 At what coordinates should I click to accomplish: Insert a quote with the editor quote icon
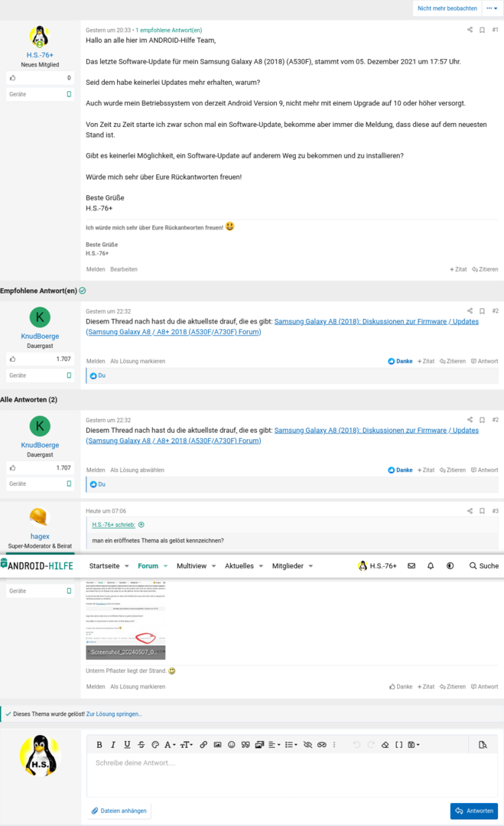[245, 744]
